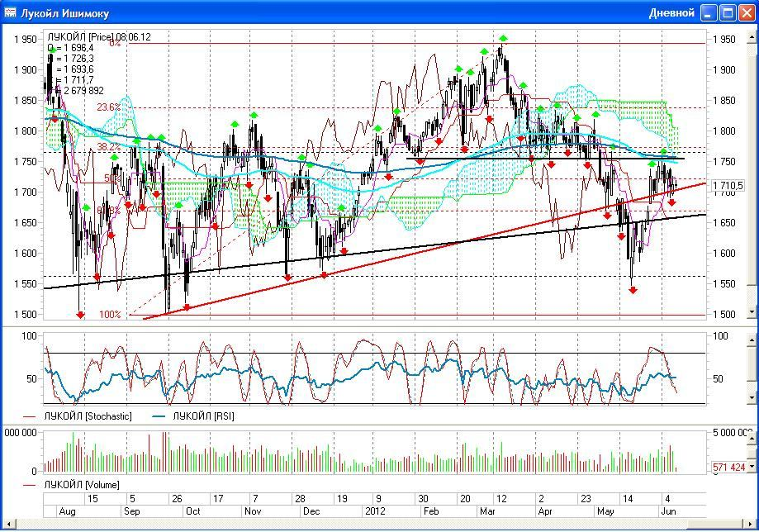Click the Oct month label on time axis

click(193, 511)
